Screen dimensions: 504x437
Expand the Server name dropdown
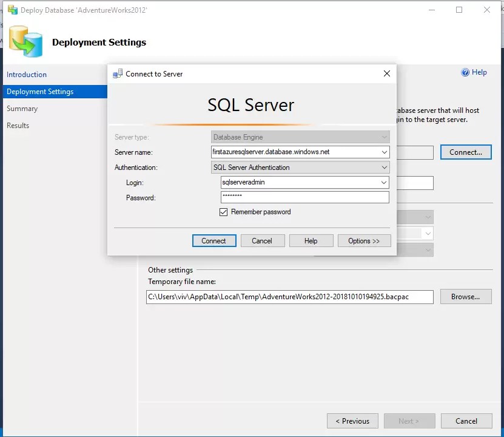pos(384,152)
